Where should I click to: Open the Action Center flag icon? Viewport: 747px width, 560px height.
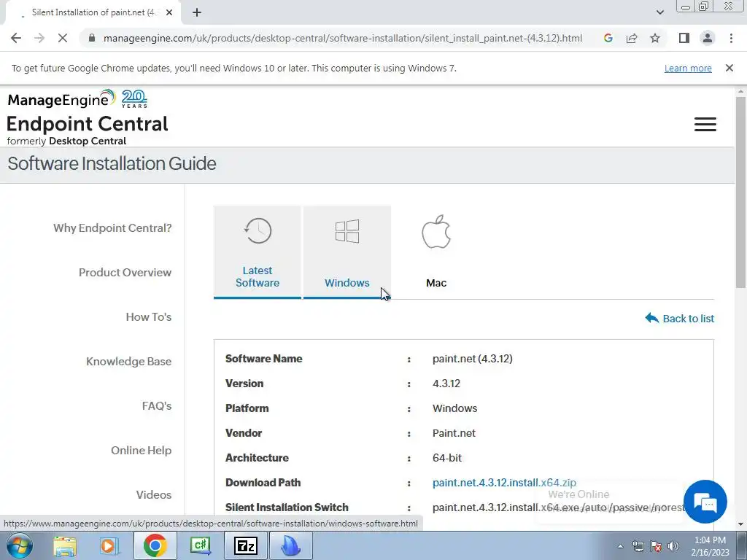pyautogui.click(x=656, y=547)
